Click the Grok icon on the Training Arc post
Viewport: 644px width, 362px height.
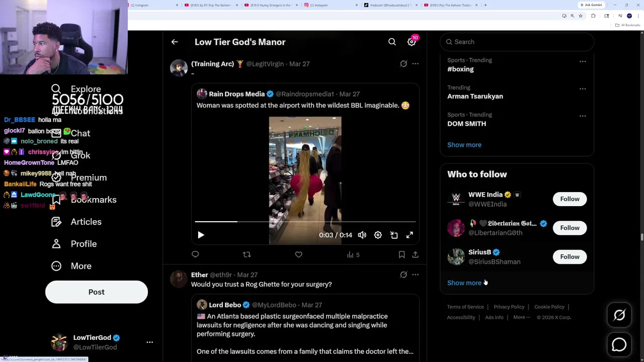point(404,64)
